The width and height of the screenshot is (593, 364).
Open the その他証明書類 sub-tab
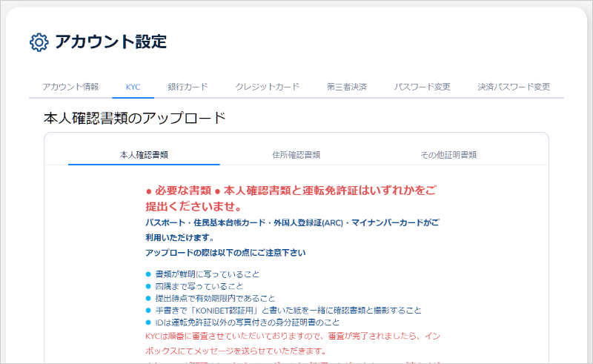coord(448,155)
